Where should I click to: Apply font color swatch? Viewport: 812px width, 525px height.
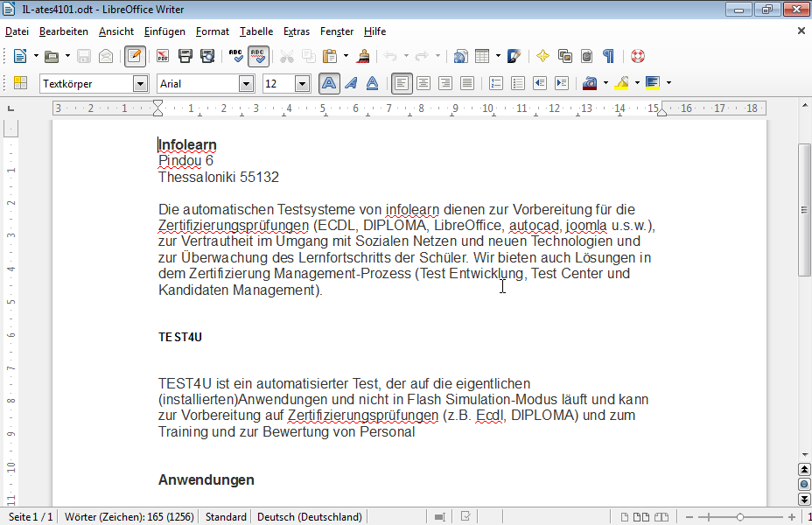point(590,83)
